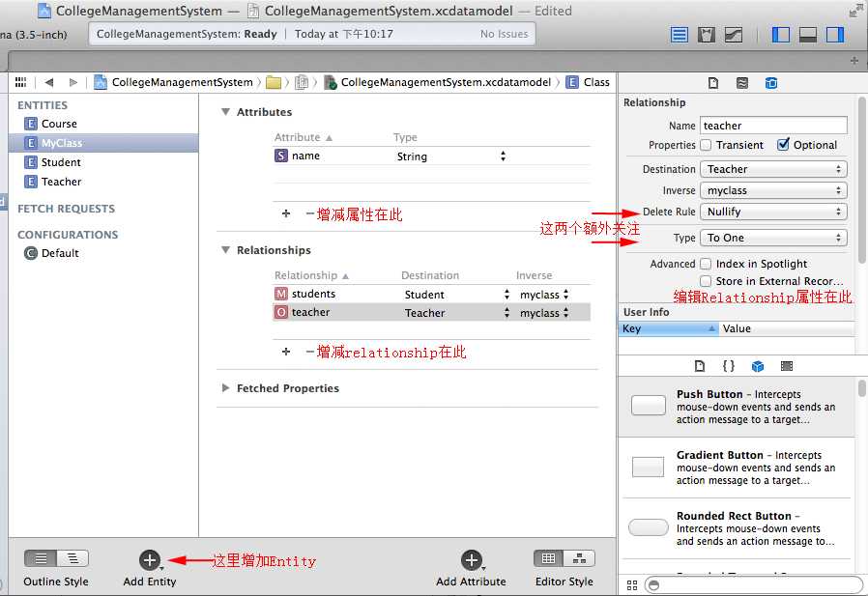Select the Course entity
The image size is (868, 596).
[103, 124]
